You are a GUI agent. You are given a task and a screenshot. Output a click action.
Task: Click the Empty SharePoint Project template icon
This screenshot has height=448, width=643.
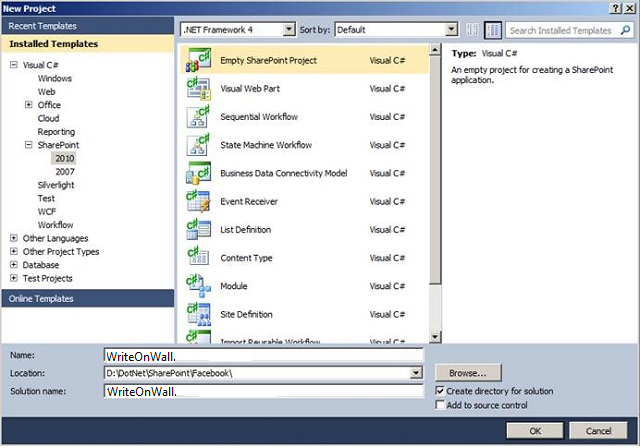pos(198,60)
